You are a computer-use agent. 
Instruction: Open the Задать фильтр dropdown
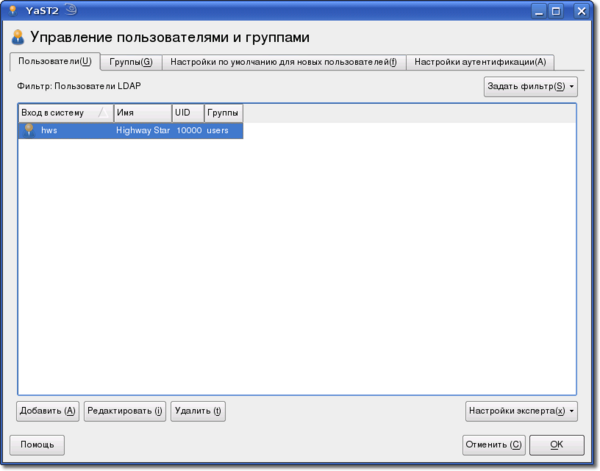pos(530,87)
